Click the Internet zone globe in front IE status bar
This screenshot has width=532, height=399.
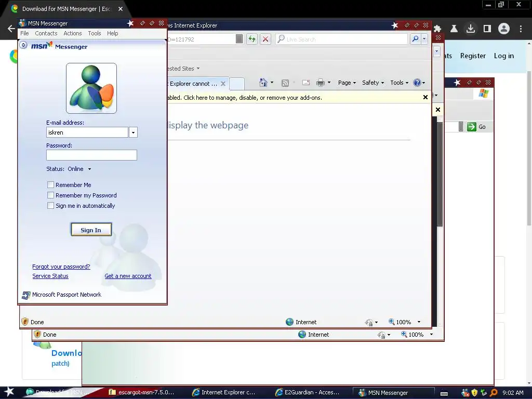tap(289, 322)
